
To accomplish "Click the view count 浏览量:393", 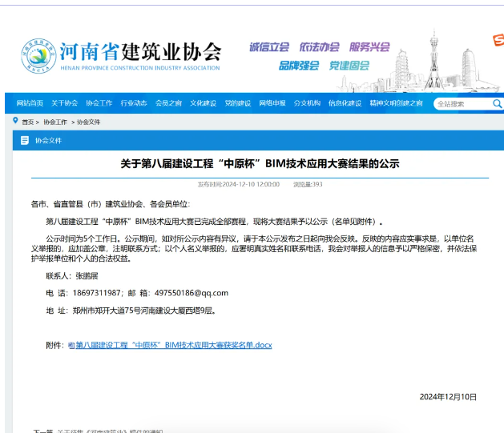I will (308, 184).
